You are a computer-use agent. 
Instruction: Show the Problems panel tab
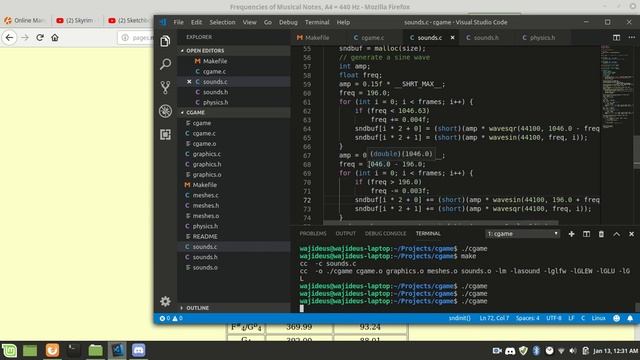[313, 234]
